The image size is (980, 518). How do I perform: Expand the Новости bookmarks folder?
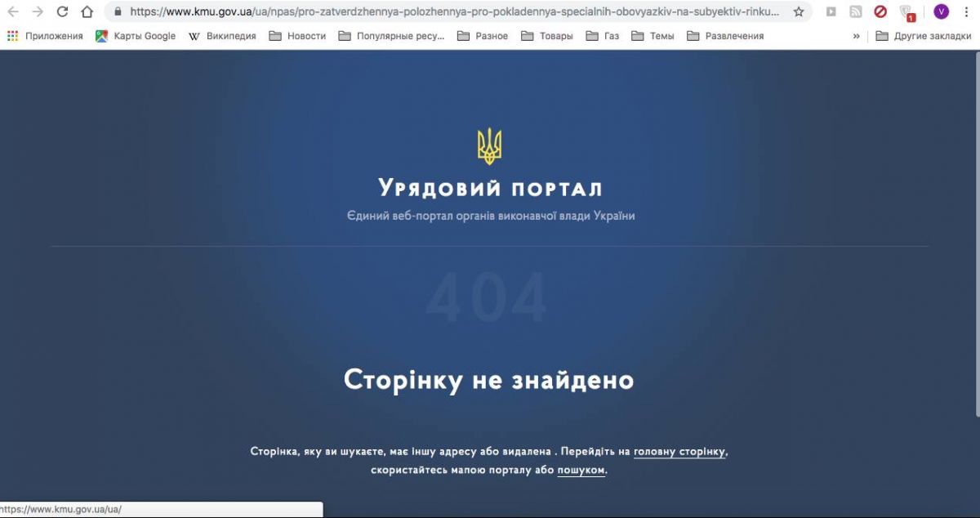[x=297, y=36]
